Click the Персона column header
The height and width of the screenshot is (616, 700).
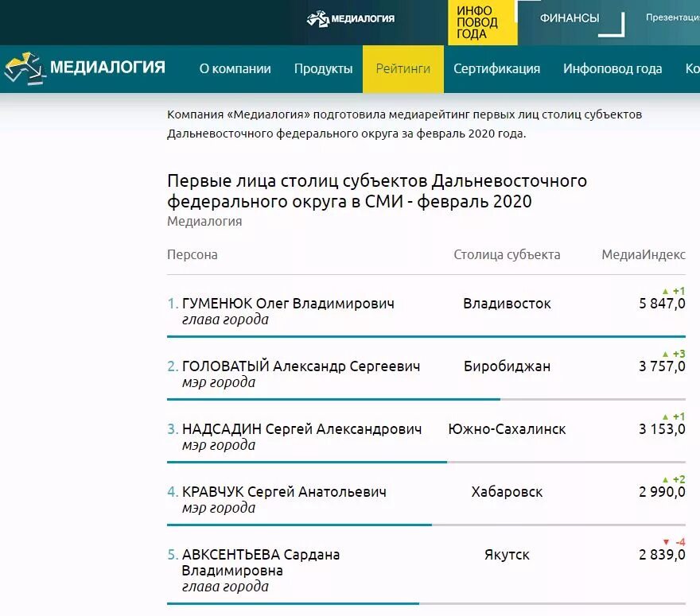coord(192,254)
